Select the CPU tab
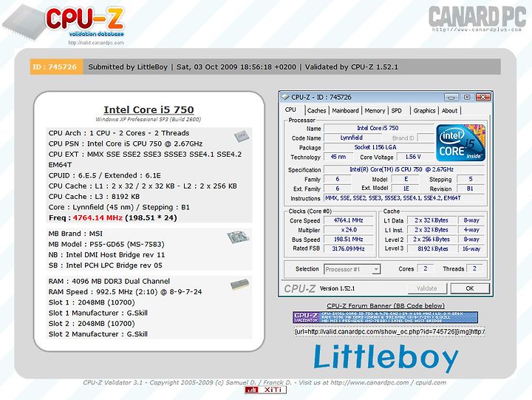The image size is (532, 400). click(x=290, y=109)
